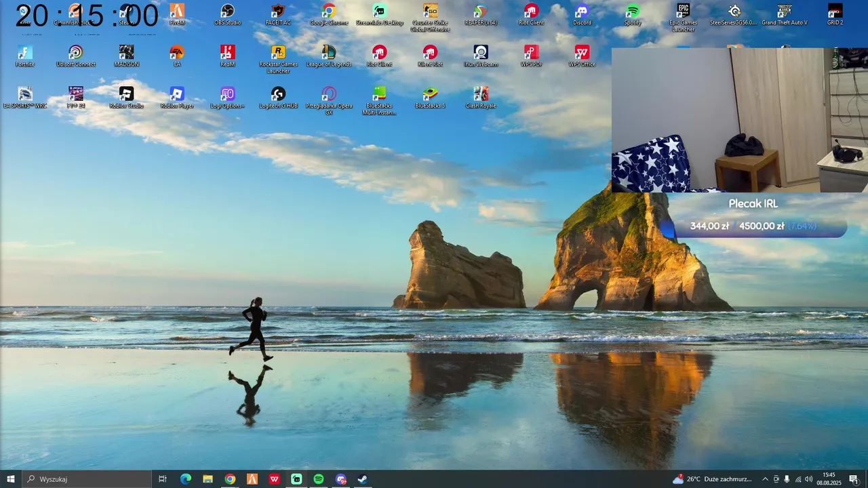
Task: Select the Clash Royale desktop icon
Action: tap(481, 98)
